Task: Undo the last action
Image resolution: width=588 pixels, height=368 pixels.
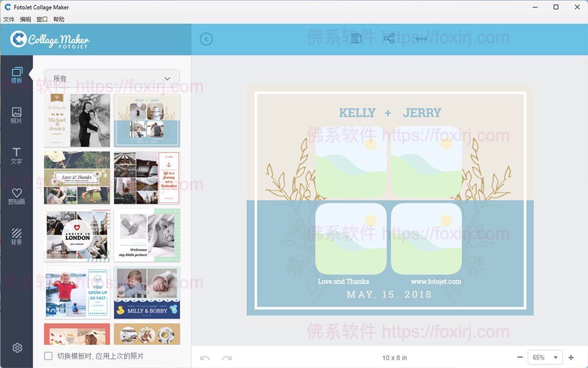Action: [x=206, y=357]
